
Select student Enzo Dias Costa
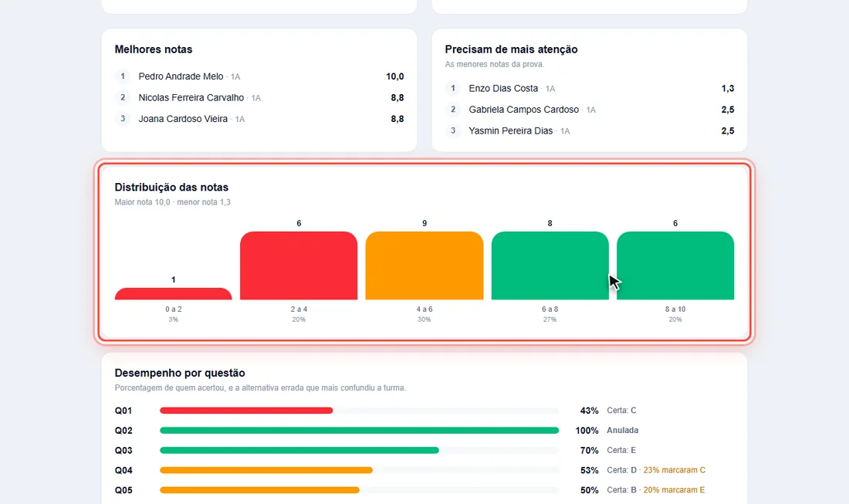503,88
